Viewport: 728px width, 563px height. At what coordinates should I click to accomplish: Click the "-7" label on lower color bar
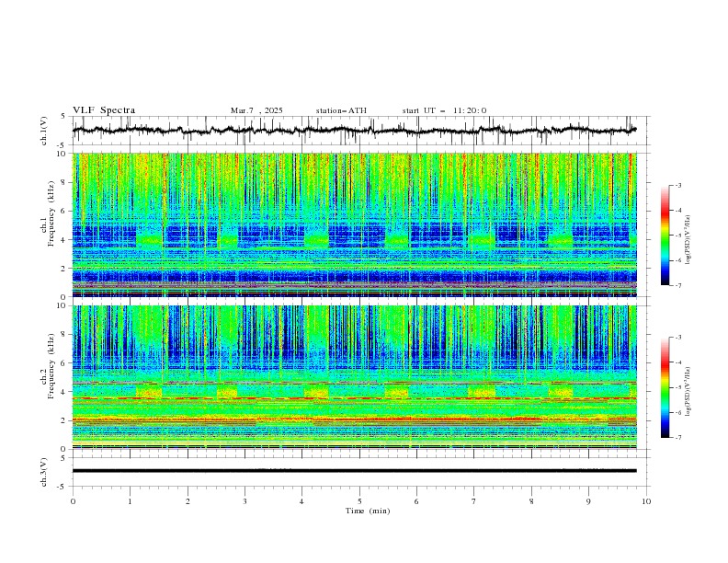(x=677, y=438)
